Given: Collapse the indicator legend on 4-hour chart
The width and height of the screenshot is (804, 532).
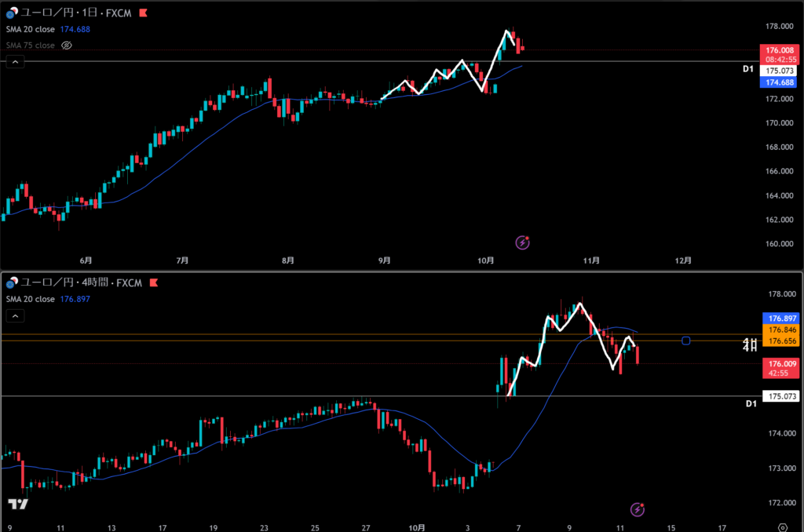Looking at the screenshot, I should pos(14,316).
